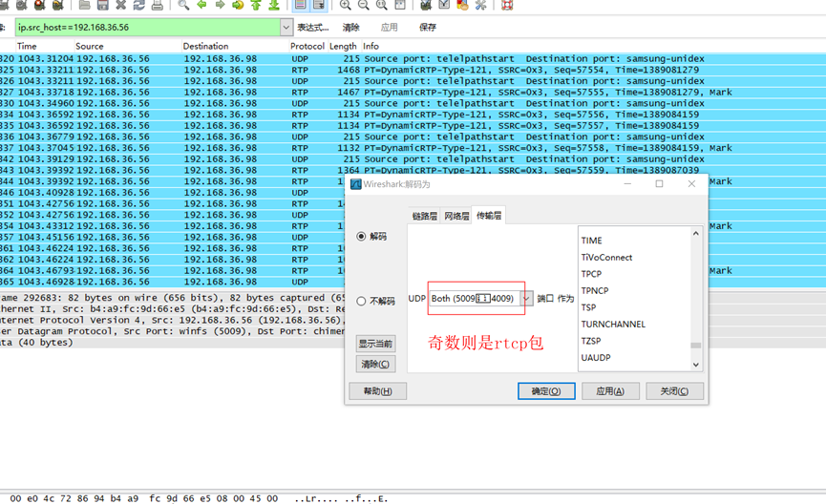Switch to the 网络层 tab
Viewport: 826px width, 504px height.
point(456,216)
